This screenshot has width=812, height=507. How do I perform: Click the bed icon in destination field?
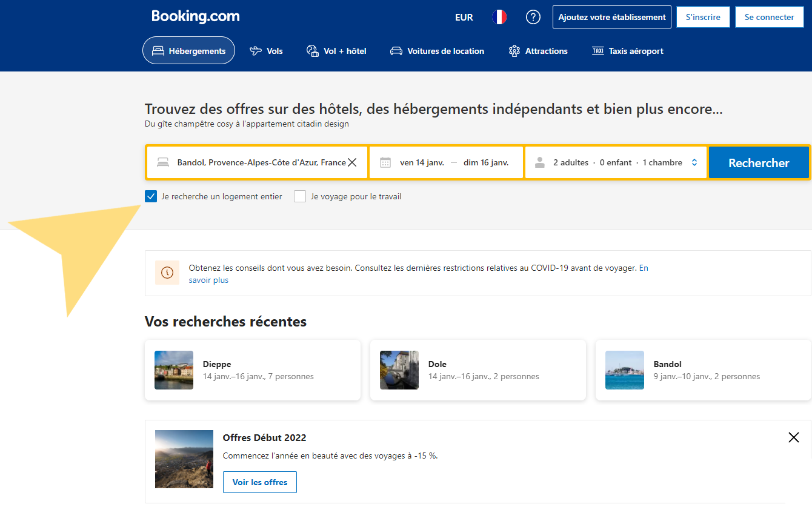(162, 162)
